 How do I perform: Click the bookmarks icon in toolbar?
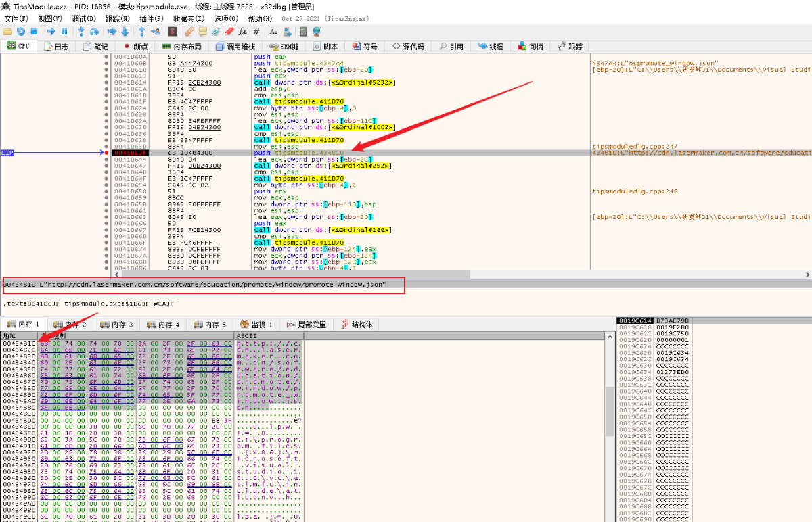click(229, 31)
